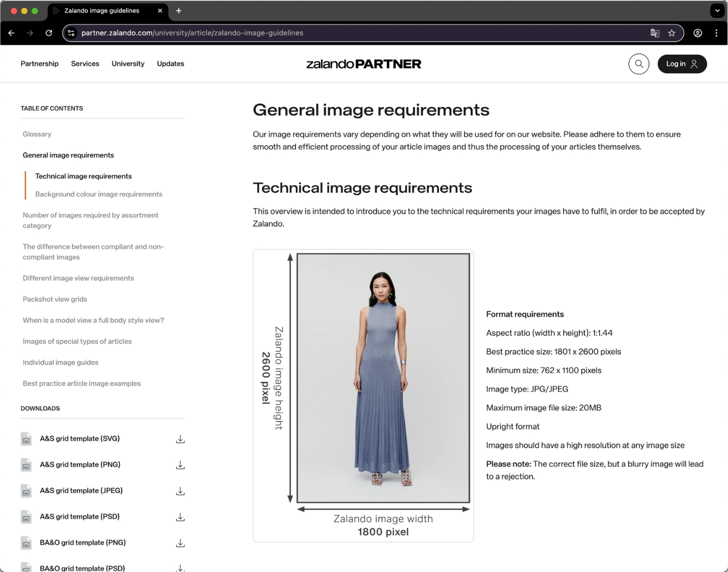
Task: Open the Chrome profile icon
Action: tap(698, 33)
